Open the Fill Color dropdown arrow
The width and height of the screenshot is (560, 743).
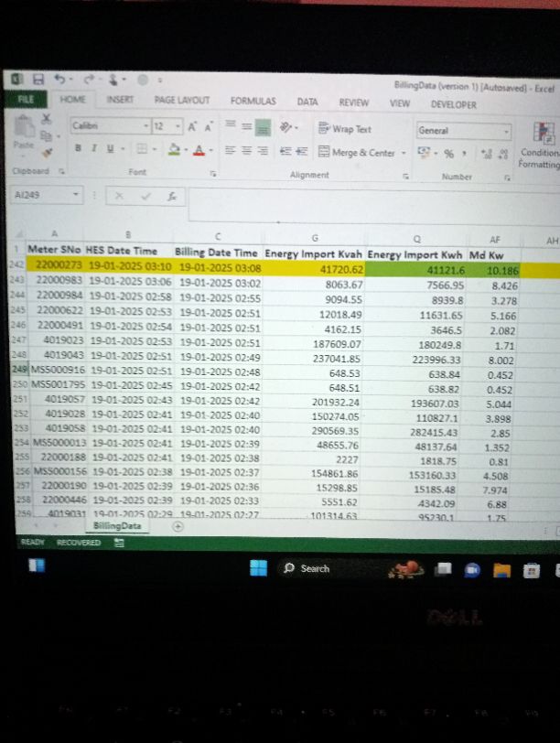click(186, 150)
